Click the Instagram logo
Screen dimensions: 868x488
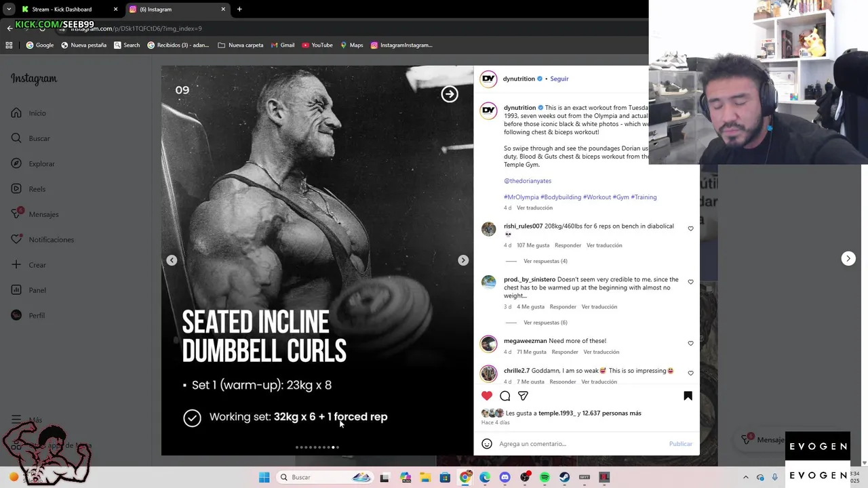pyautogui.click(x=34, y=79)
